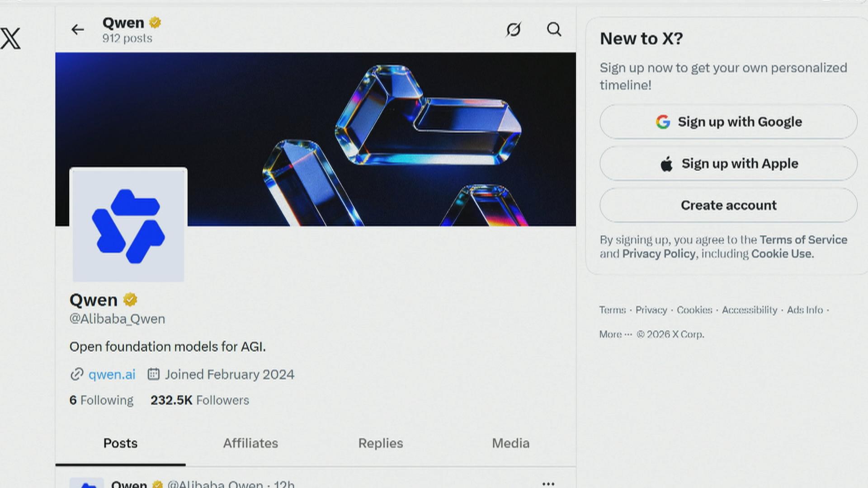
Task: Open the qwen.ai website link
Action: pyautogui.click(x=112, y=375)
